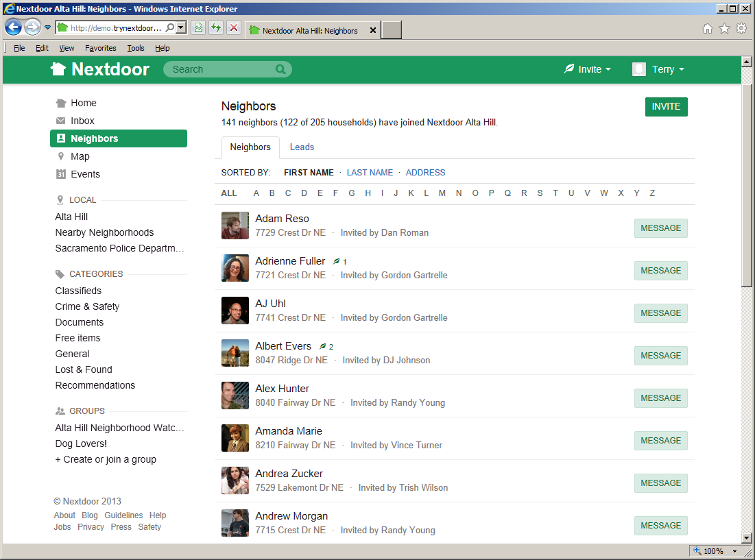
Task: Click the browser Forward arrow button
Action: (x=32, y=27)
